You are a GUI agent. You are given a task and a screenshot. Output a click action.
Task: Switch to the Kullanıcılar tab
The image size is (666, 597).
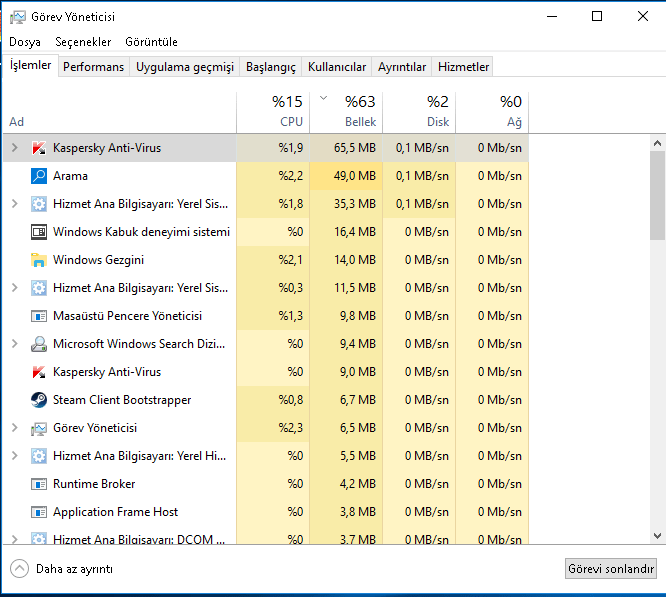(x=337, y=67)
